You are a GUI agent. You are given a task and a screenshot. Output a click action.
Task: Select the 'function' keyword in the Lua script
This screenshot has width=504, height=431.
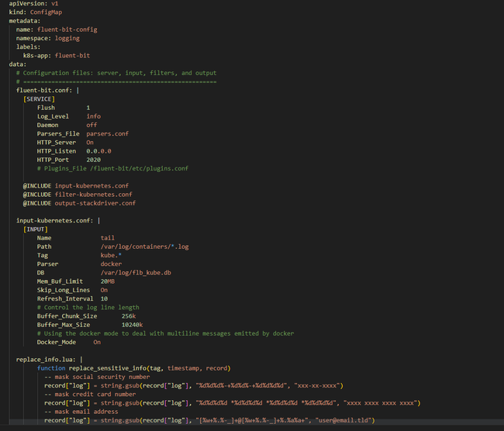coord(51,368)
